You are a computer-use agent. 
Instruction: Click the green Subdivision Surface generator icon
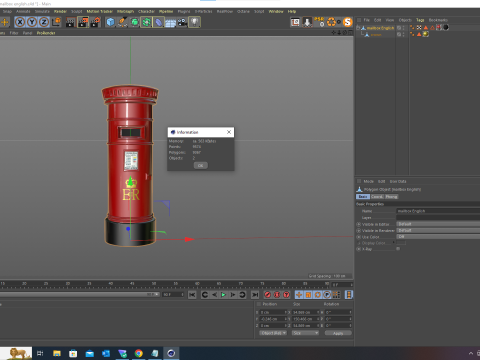coord(134,22)
